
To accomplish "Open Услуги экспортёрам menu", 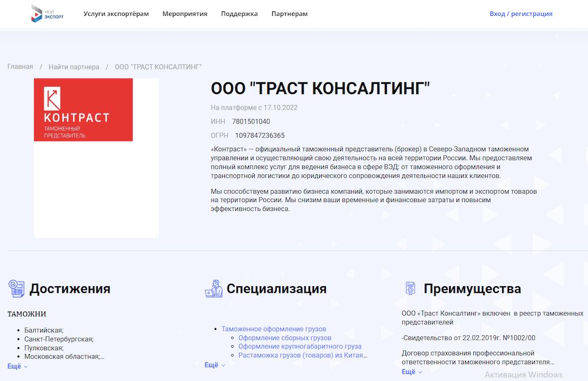I will coord(116,14).
